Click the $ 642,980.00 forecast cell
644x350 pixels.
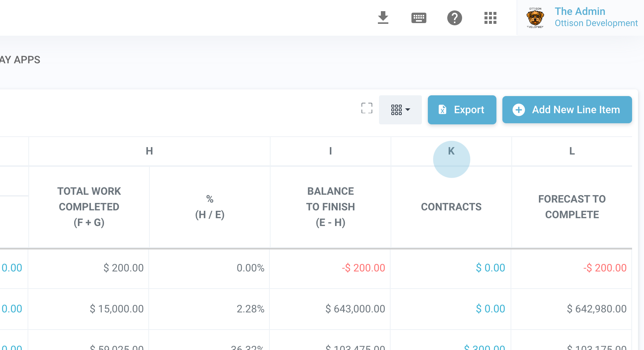click(x=596, y=309)
